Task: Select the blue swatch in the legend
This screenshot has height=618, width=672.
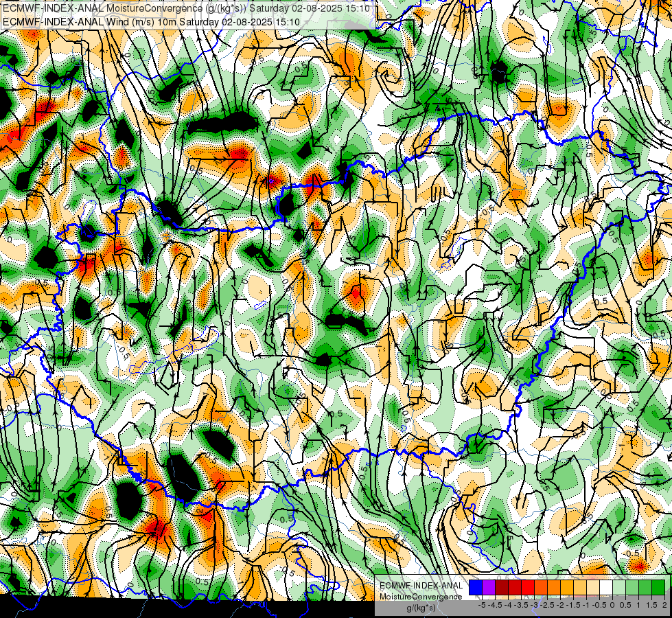Action: click(476, 587)
